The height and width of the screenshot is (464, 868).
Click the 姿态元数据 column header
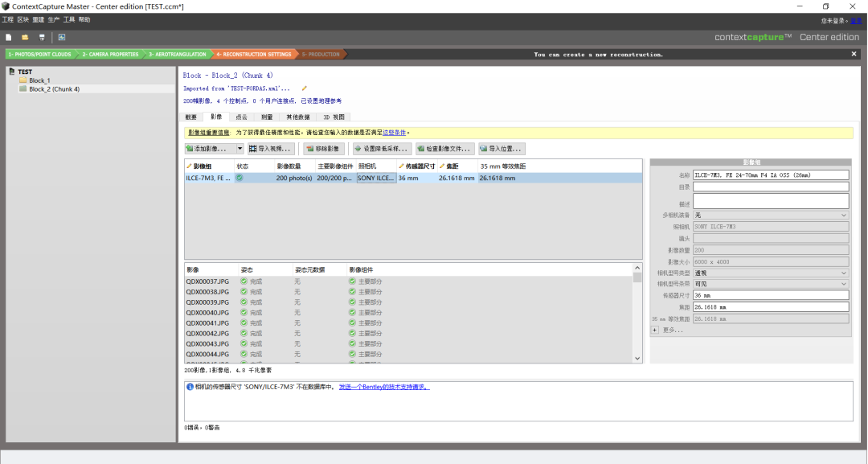pos(319,270)
